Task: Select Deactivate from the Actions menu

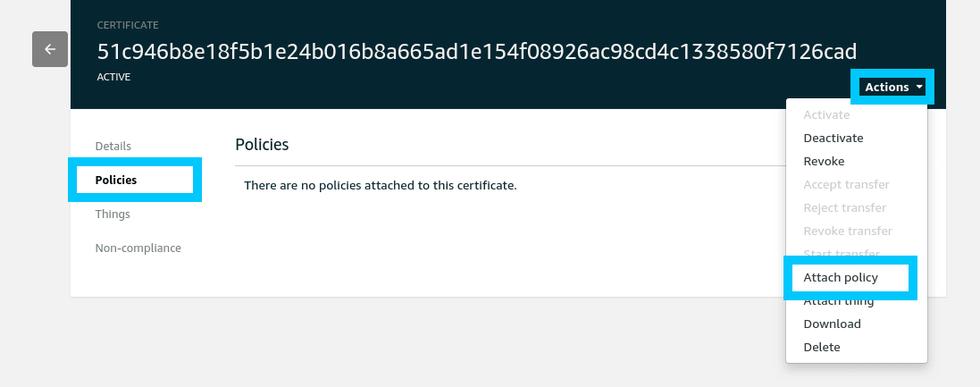Action: [x=833, y=139]
